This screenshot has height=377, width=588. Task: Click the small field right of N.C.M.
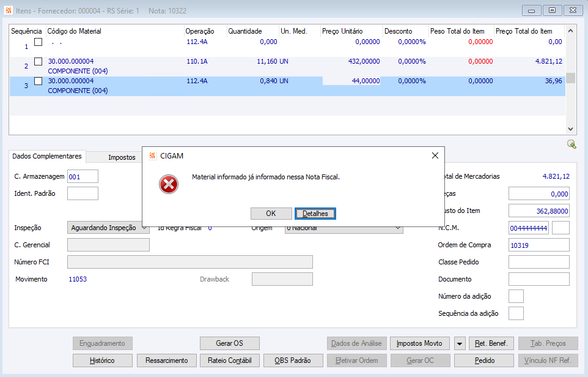coord(561,228)
